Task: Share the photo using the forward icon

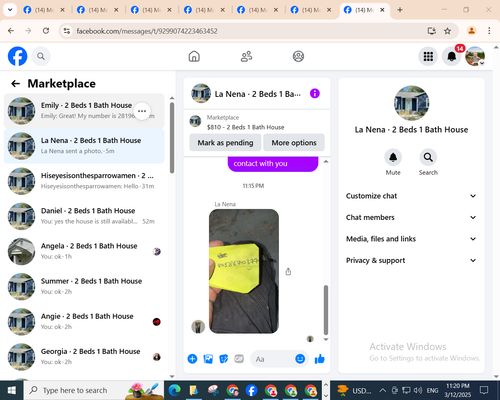Action: (288, 272)
